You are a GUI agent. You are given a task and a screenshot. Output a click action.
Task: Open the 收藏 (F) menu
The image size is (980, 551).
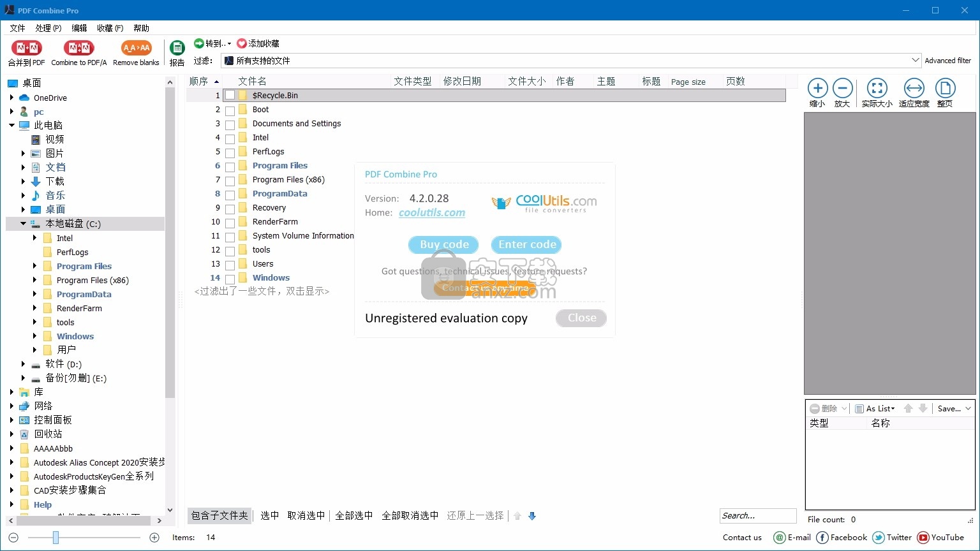pyautogui.click(x=110, y=28)
